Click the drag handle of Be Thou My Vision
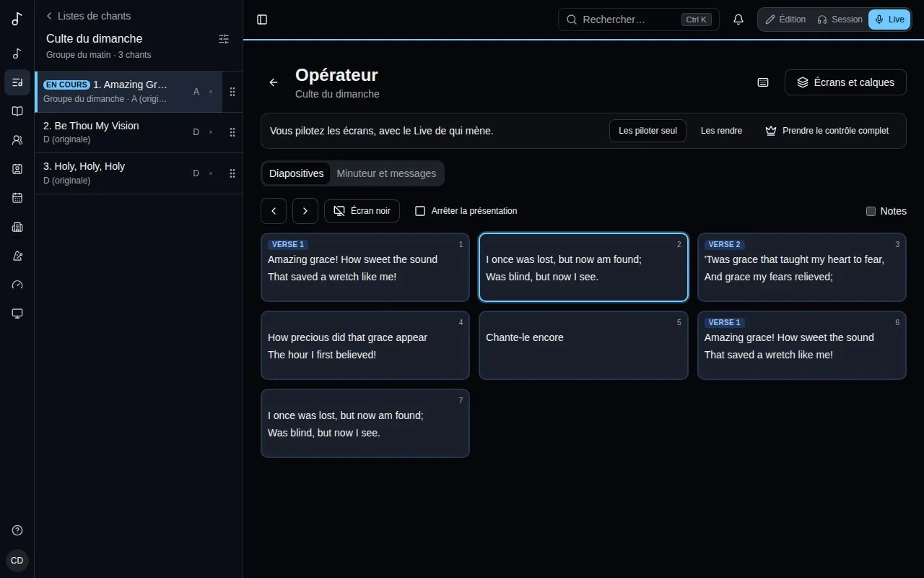The image size is (924, 578). [232, 132]
